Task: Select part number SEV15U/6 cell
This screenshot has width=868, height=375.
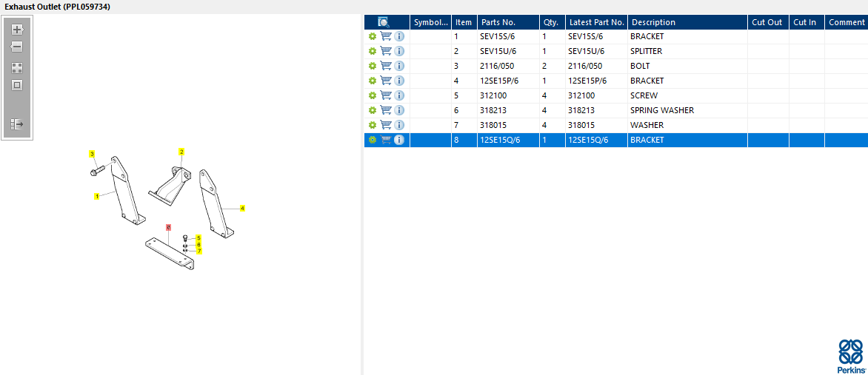Action: point(508,51)
